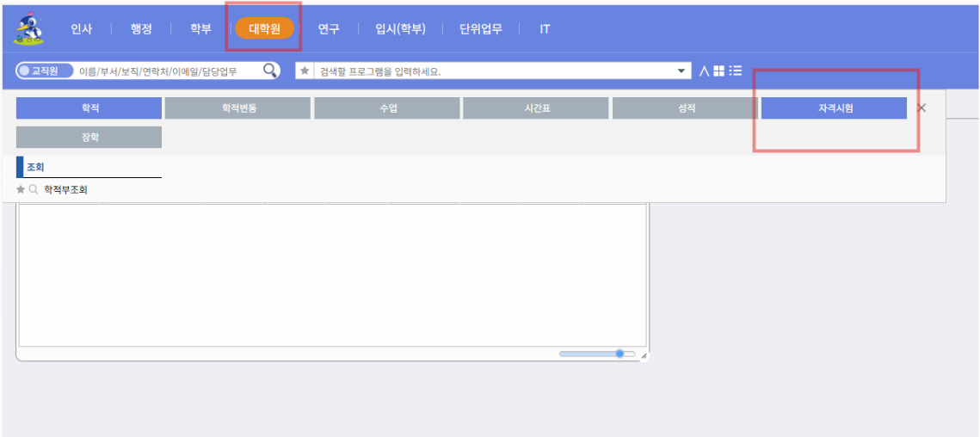
Task: Click magnifier icon beside 학적부조회
Action: [34, 189]
